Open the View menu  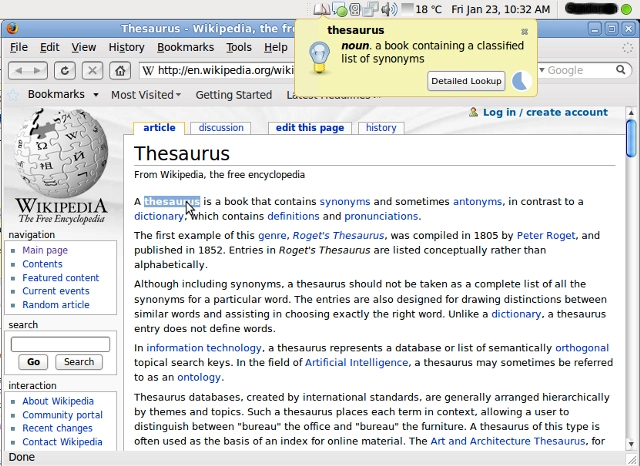pos(84,47)
